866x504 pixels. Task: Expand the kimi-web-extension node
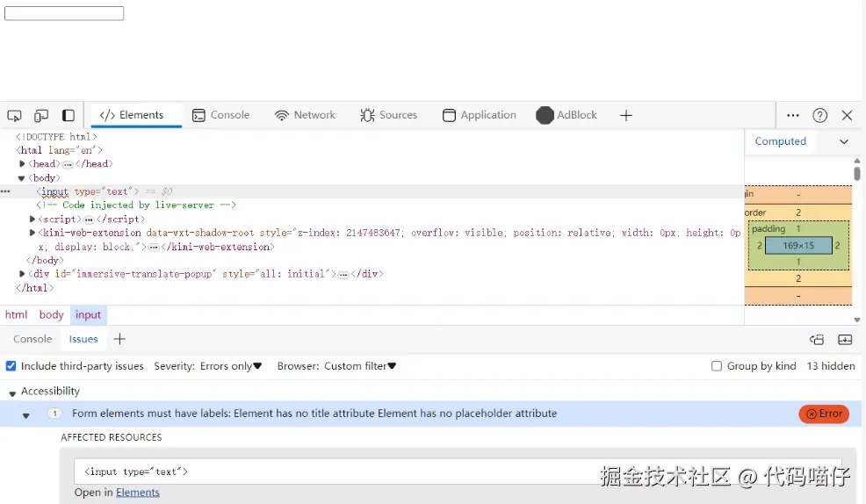tap(32, 233)
